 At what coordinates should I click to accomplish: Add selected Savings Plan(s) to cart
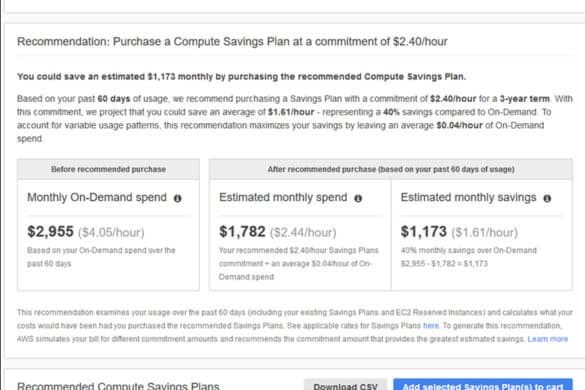483,386
